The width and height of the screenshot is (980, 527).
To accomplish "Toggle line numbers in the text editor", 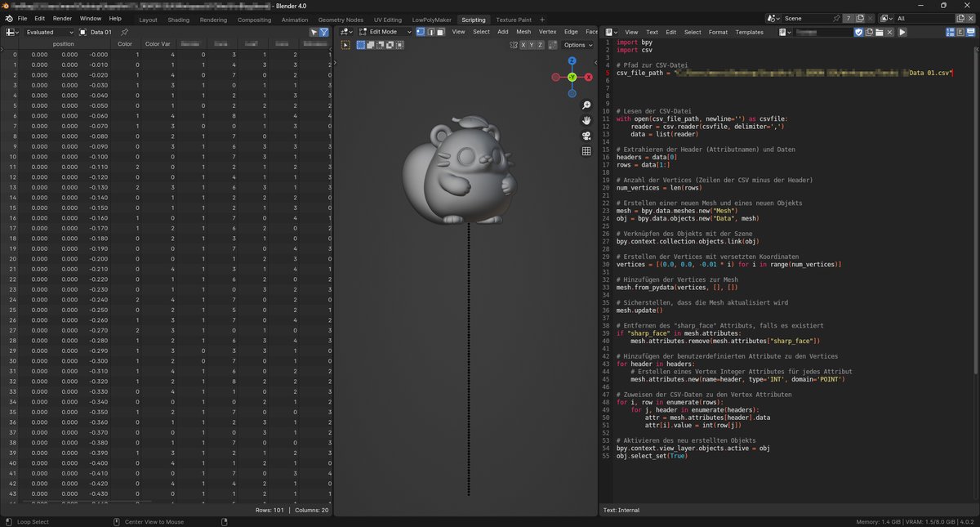I will coord(950,32).
